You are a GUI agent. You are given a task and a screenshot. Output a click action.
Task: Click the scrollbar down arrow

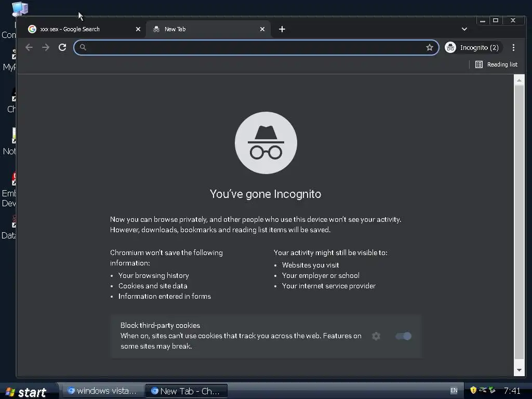click(x=519, y=370)
